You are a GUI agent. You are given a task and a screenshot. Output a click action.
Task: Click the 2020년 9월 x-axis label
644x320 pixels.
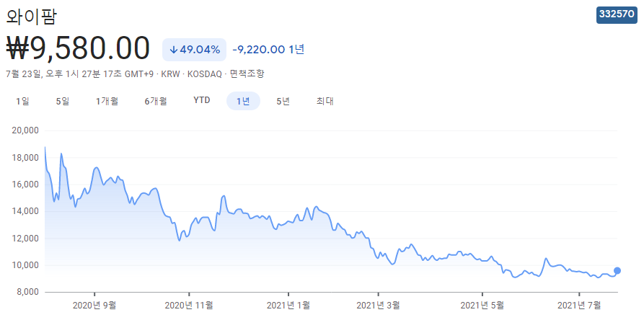pyautogui.click(x=95, y=306)
